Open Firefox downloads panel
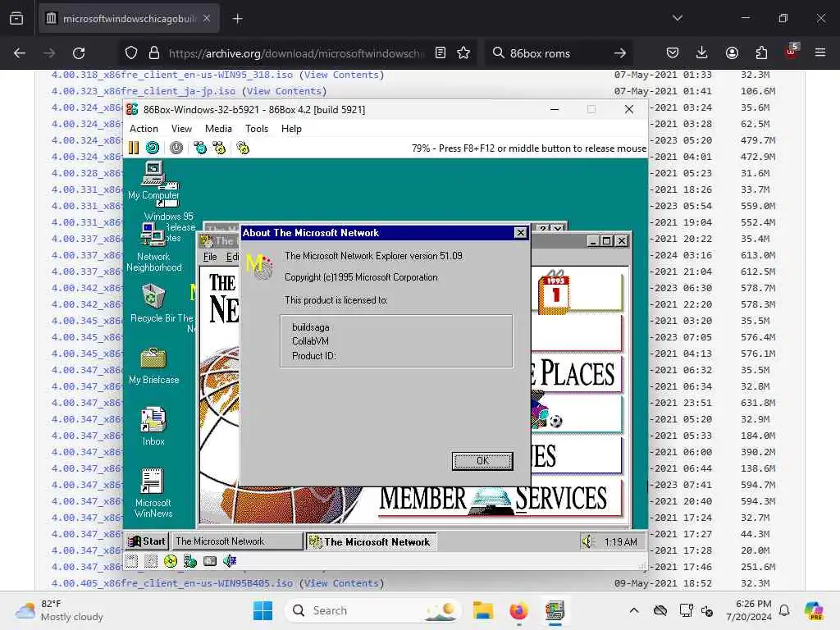 pos(702,52)
